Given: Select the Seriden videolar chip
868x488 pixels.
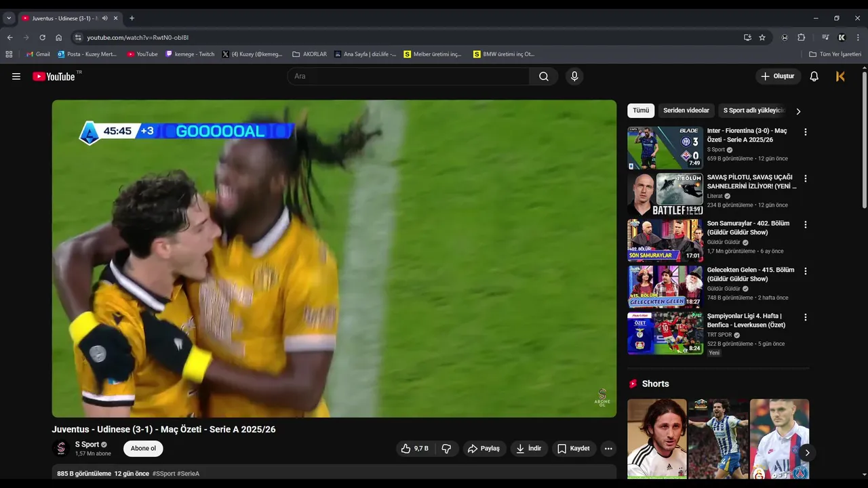Looking at the screenshot, I should coord(686,110).
